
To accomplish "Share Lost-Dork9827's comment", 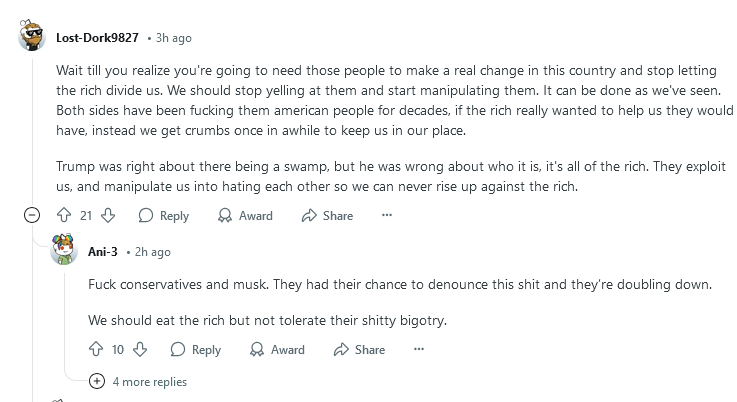I will tap(327, 215).
